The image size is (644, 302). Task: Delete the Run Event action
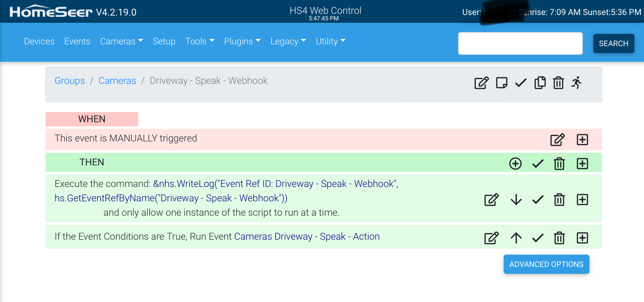(x=559, y=238)
